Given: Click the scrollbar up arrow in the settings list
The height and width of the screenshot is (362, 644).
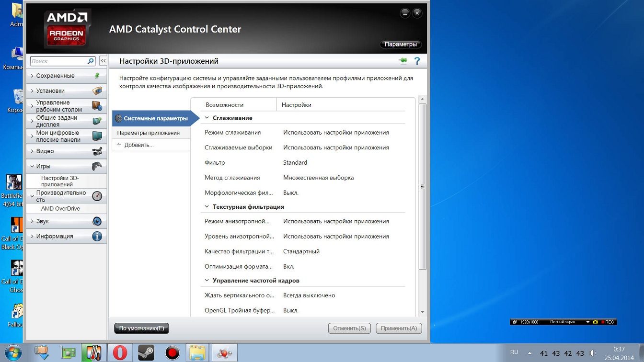Looking at the screenshot, I should pos(422,99).
